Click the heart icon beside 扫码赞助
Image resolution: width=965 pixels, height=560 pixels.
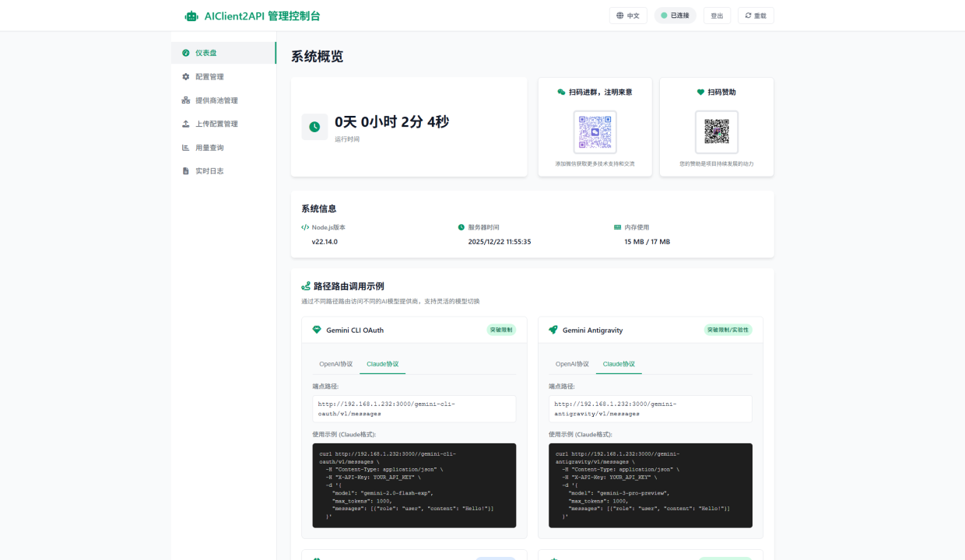[x=700, y=92]
